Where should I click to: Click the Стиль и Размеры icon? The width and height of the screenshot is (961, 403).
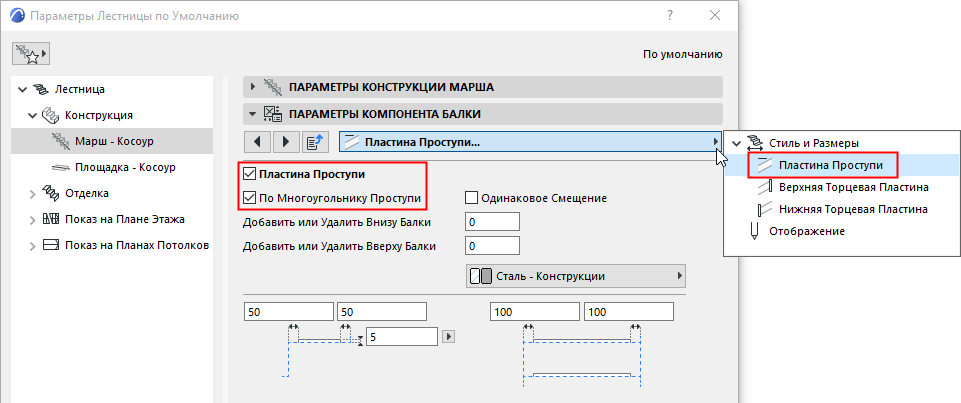point(756,143)
